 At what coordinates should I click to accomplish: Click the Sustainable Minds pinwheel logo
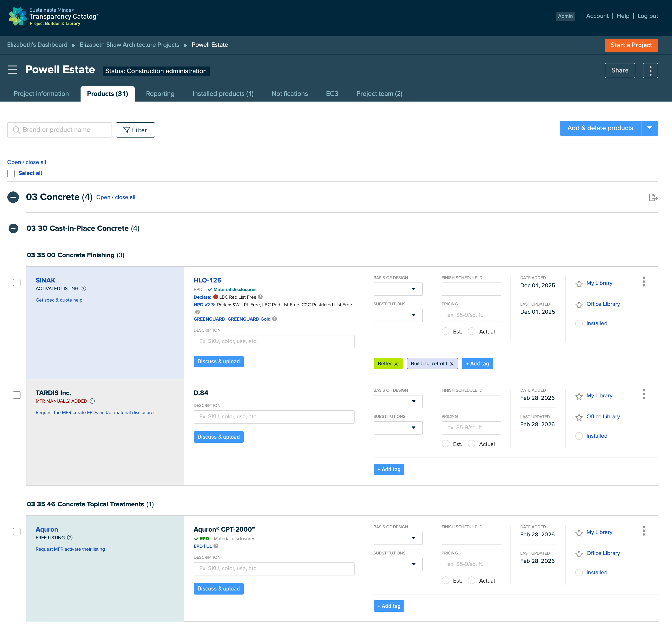pyautogui.click(x=18, y=16)
